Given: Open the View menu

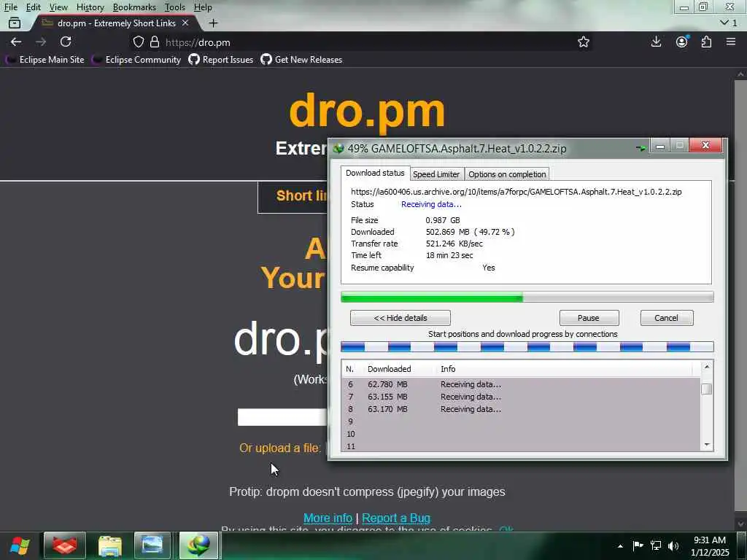Looking at the screenshot, I should point(58,7).
